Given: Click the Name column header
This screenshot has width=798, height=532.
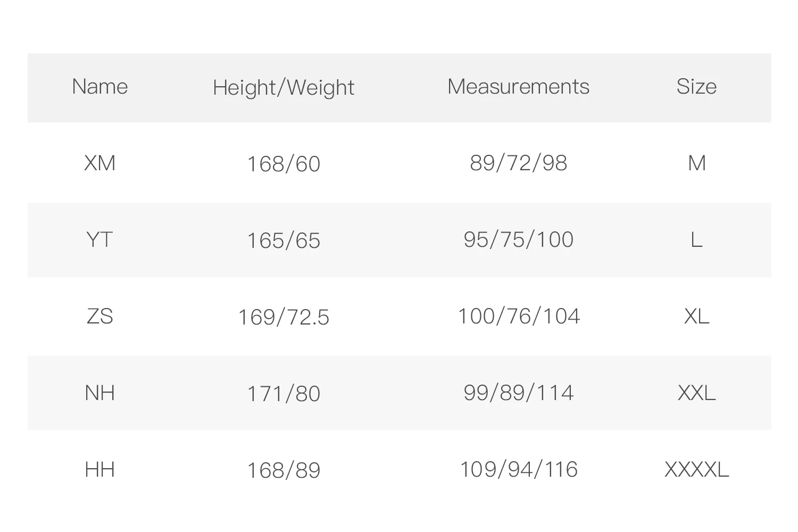Looking at the screenshot, I should tap(100, 87).
